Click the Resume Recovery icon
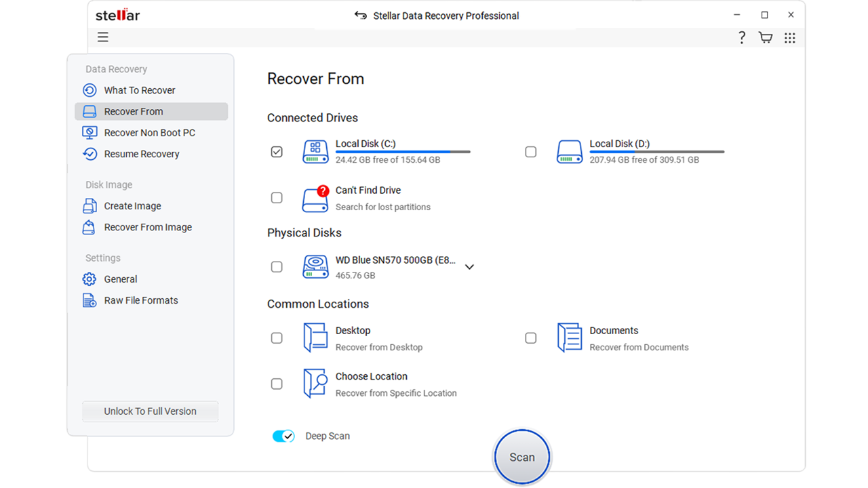This screenshot has height=488, width=868. pos(90,154)
